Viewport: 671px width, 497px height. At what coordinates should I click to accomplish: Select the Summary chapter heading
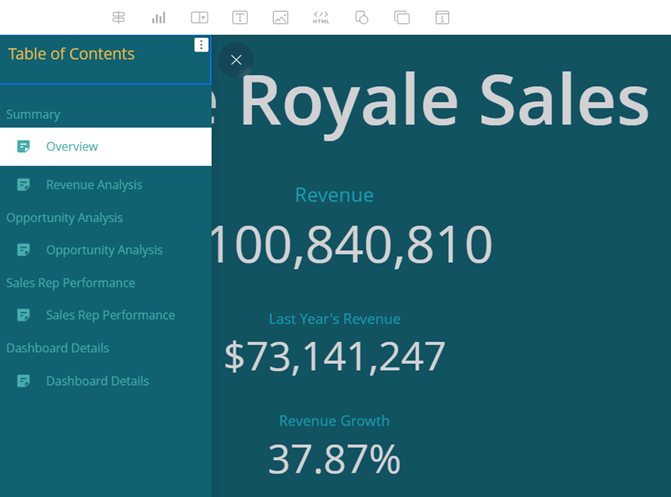(33, 115)
